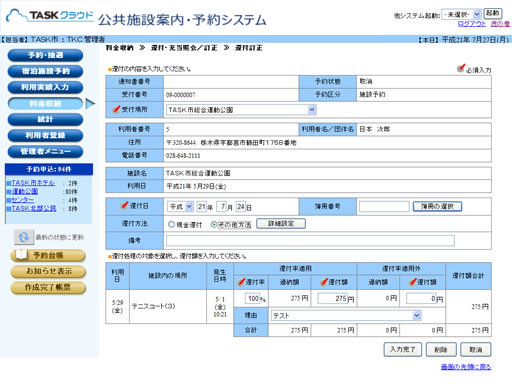512x384 pixels.
Task: Click the 削除 button
Action: point(441,349)
